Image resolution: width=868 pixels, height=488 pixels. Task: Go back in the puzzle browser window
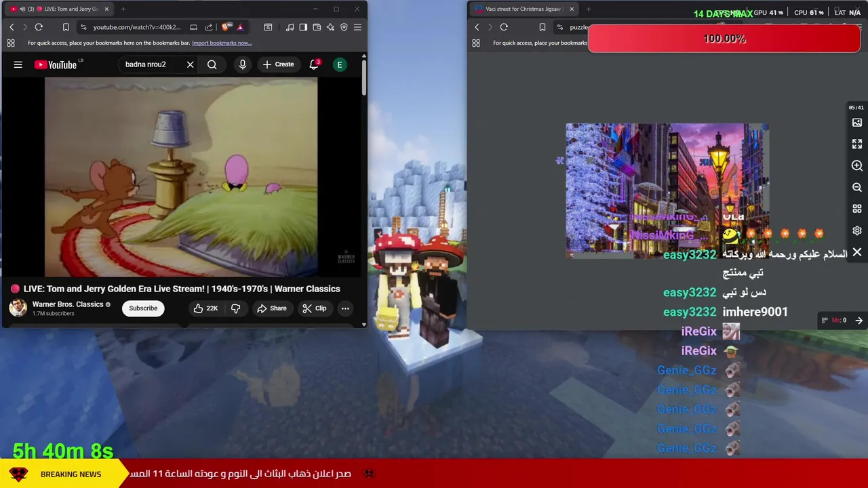[x=477, y=27]
